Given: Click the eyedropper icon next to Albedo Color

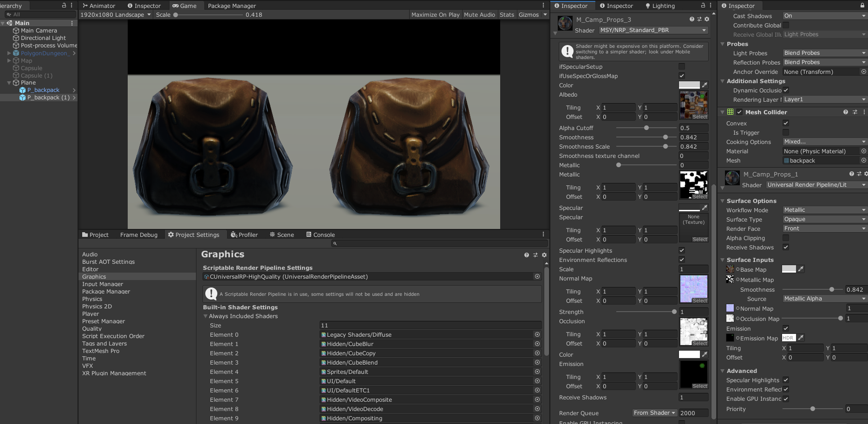Looking at the screenshot, I should coord(705,85).
